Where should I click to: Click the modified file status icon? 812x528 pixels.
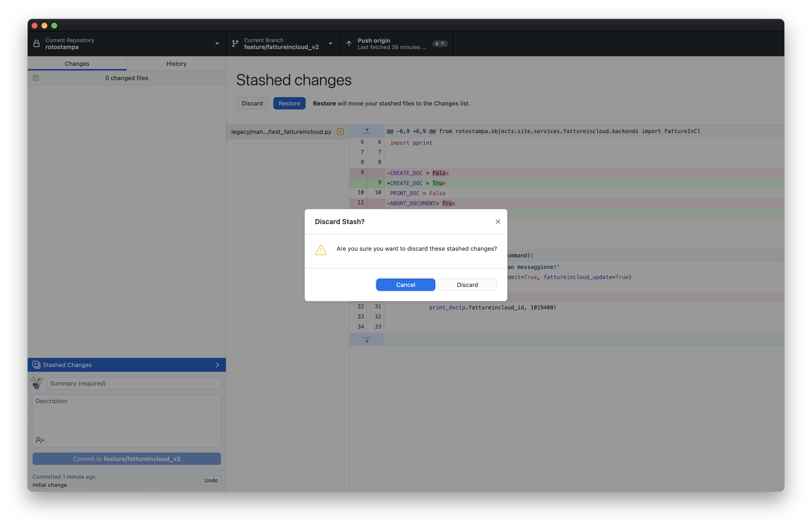340,132
